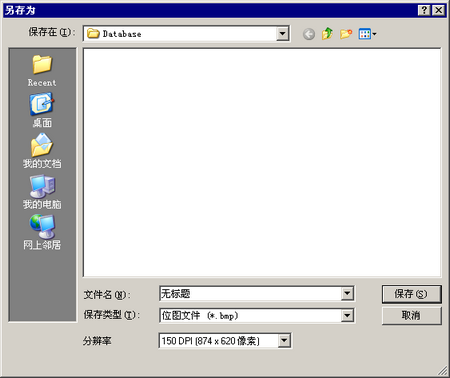
Task: Select My Computer (我的电脑) shortcut
Action: tap(42, 192)
